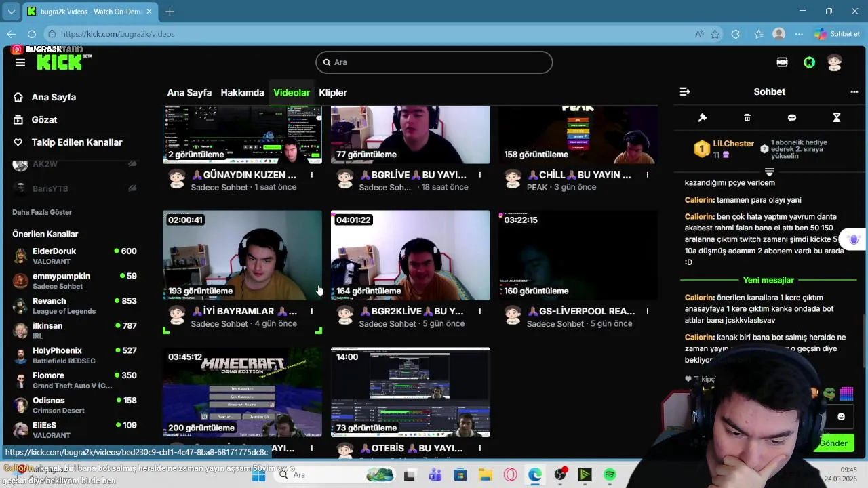Switch to Klipler tab
The width and height of the screenshot is (868, 488).
coord(333,93)
